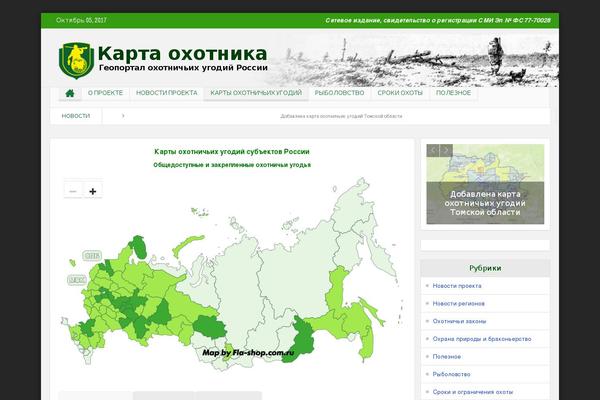
Task: Open the О ПРОЕКТЕ menu item
Action: (105, 93)
